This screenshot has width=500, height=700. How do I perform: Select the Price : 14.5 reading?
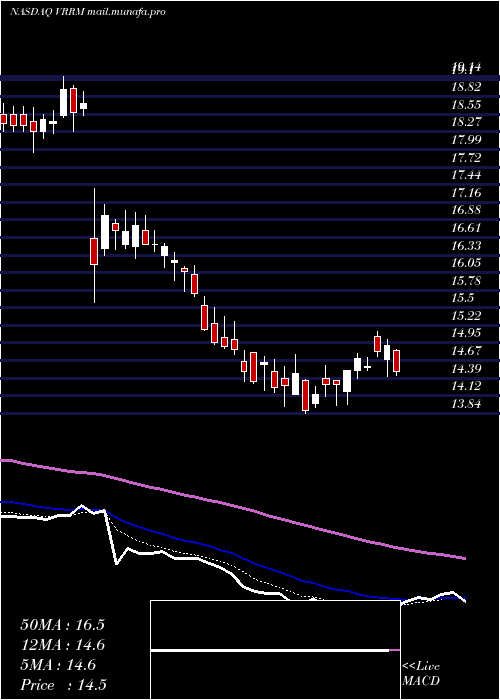(63, 685)
